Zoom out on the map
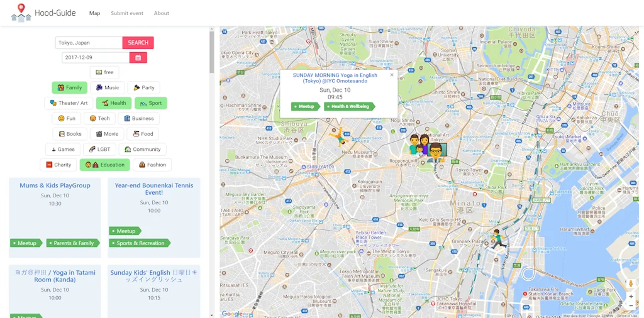This screenshot has width=644, height=318. (631, 305)
